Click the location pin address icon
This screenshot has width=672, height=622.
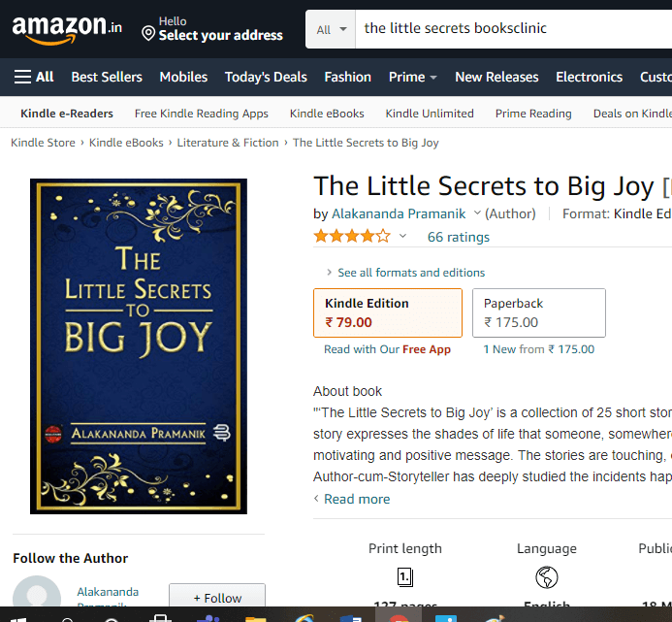coord(148,33)
